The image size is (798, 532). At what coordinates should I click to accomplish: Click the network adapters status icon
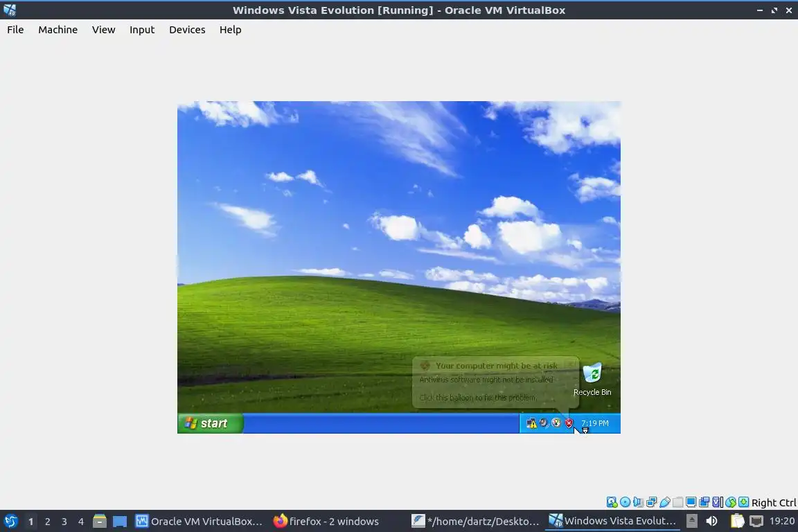tap(651, 502)
